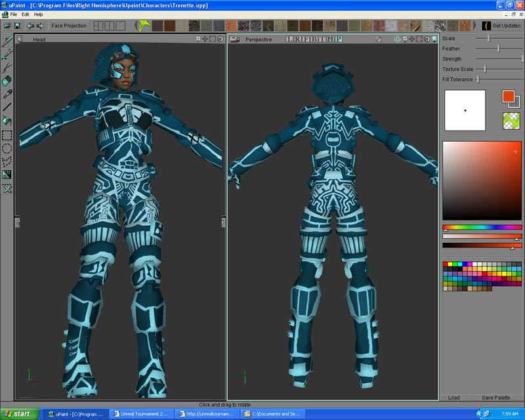Toggle the P view button in Perspective panel

pyautogui.click(x=337, y=39)
